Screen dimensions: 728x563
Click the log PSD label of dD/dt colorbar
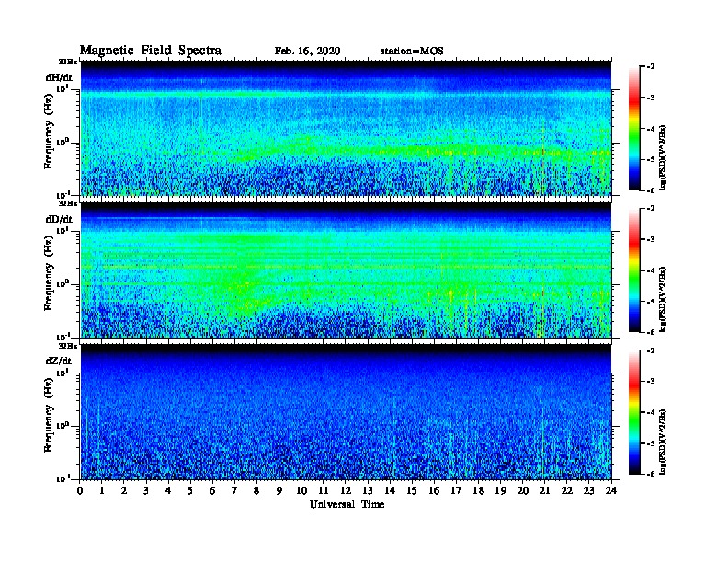click(663, 299)
